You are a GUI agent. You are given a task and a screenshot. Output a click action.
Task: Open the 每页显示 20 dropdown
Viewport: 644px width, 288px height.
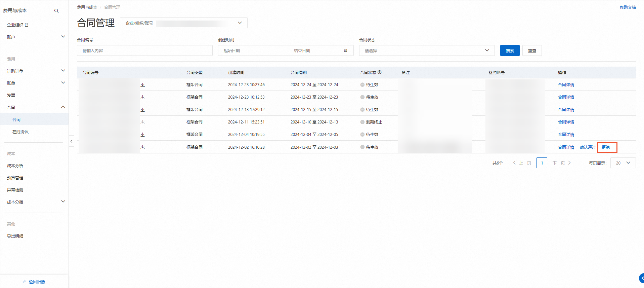coord(623,163)
